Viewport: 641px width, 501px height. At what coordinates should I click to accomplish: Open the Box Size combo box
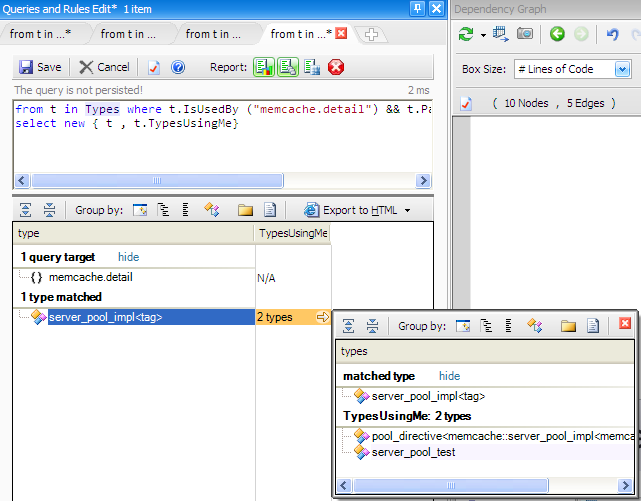572,70
